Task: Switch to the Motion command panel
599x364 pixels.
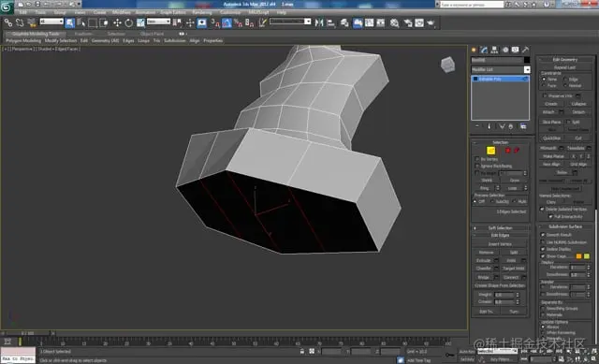Action: 505,50
